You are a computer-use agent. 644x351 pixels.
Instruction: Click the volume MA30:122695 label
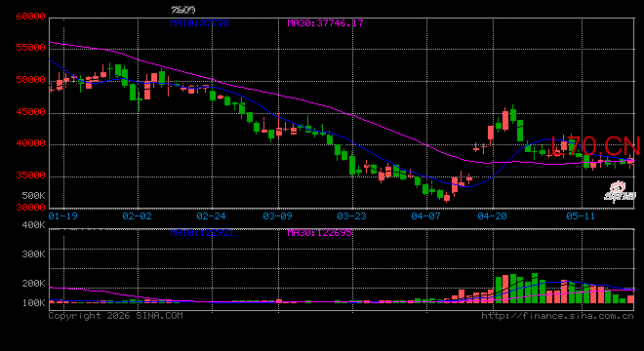pyautogui.click(x=319, y=233)
